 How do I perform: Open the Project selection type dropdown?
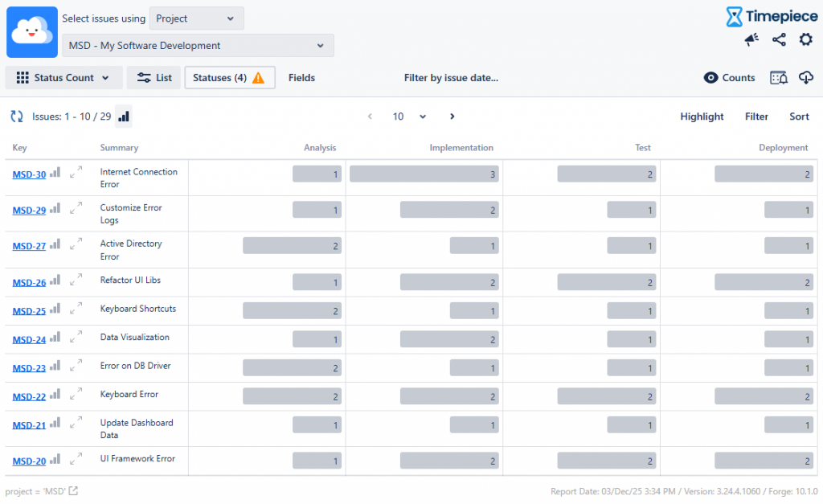(196, 18)
